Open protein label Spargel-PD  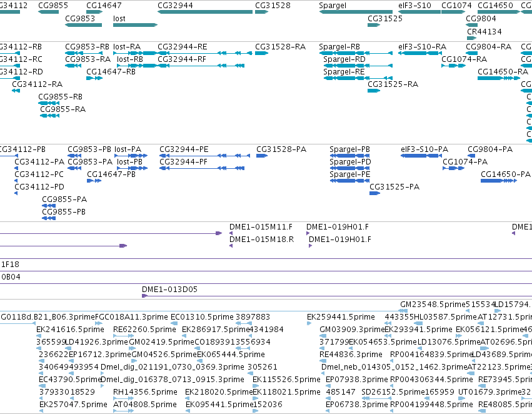(x=350, y=162)
